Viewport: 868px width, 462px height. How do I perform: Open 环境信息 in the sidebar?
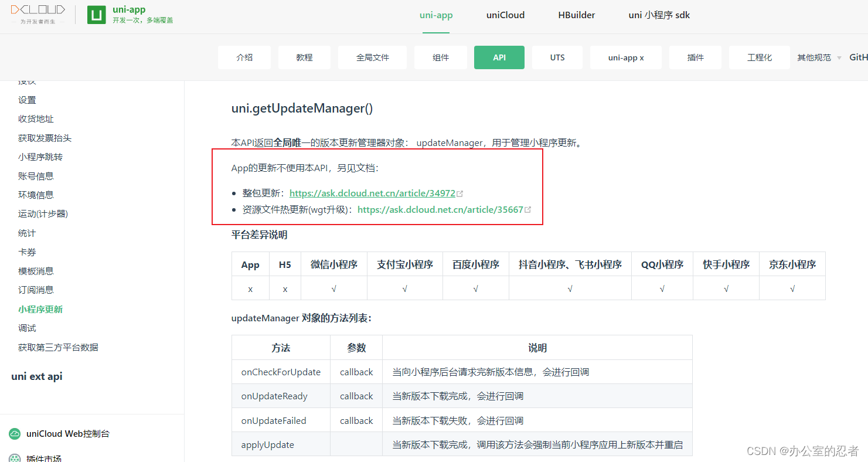click(36, 195)
